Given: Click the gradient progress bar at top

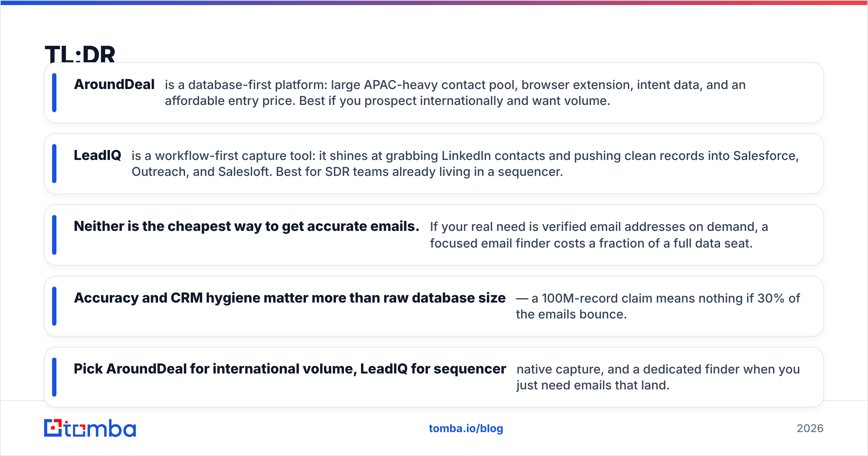Looking at the screenshot, I should 434,3.
